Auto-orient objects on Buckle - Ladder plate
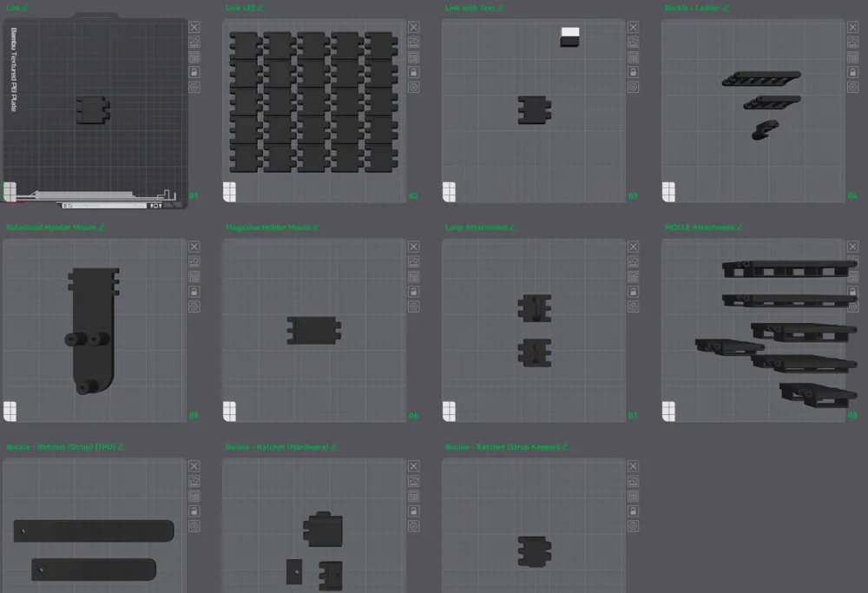Screen dimensions: 868x593 click(852, 42)
